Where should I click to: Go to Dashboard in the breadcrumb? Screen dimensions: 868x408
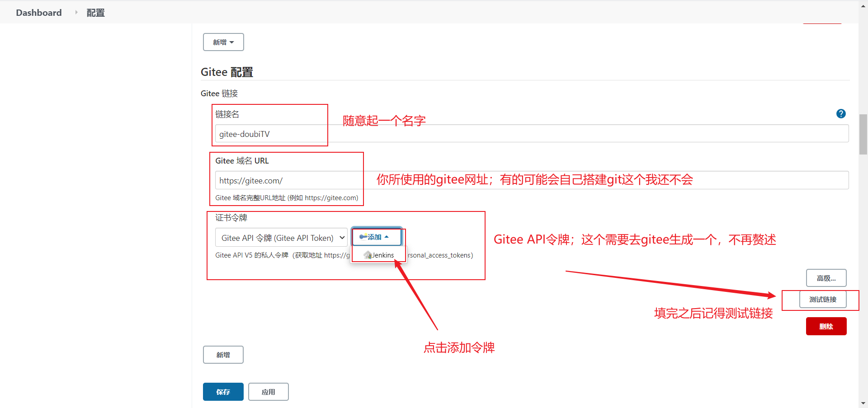tap(39, 13)
